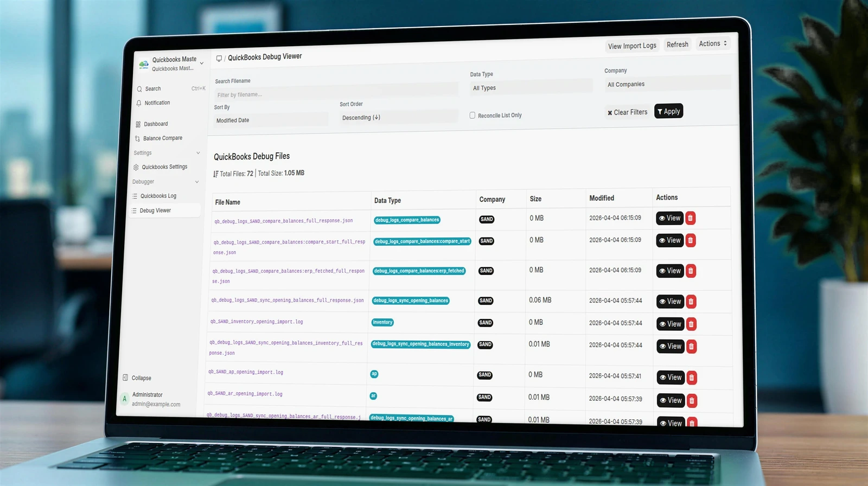Click the Modified column header
This screenshot has height=486, width=868.
(x=602, y=198)
